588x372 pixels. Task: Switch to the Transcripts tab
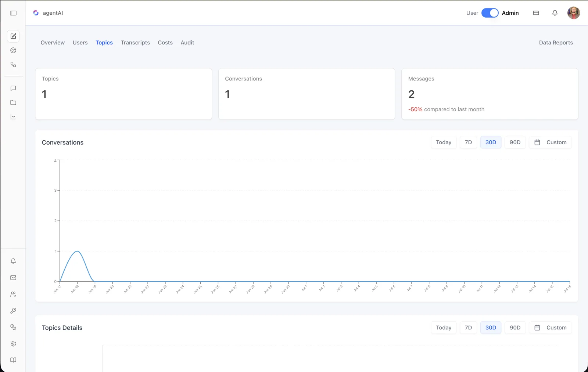click(135, 43)
